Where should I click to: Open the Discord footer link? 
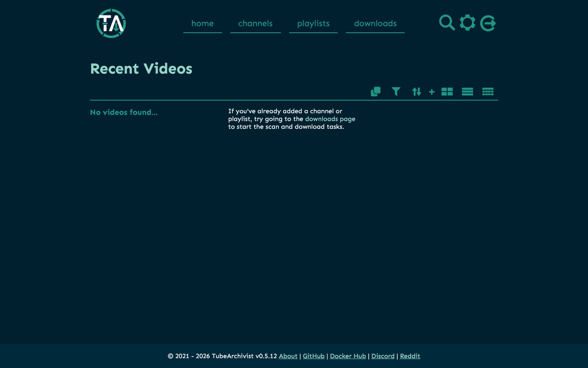click(x=383, y=356)
